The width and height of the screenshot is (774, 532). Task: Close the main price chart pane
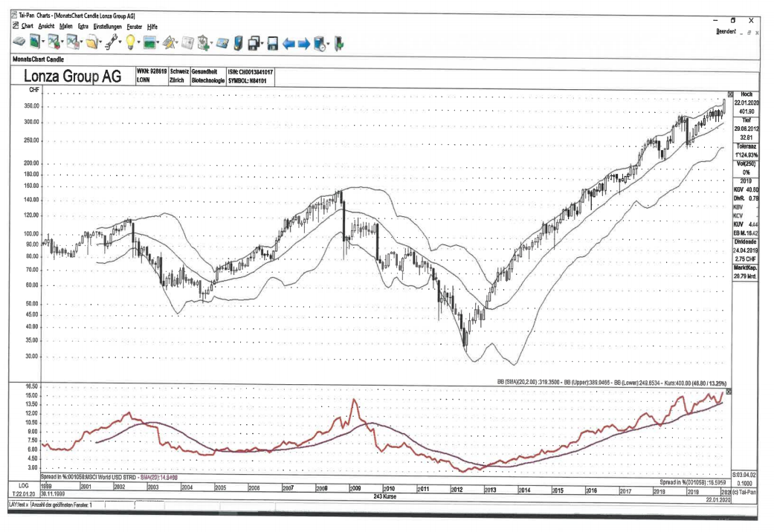click(729, 94)
